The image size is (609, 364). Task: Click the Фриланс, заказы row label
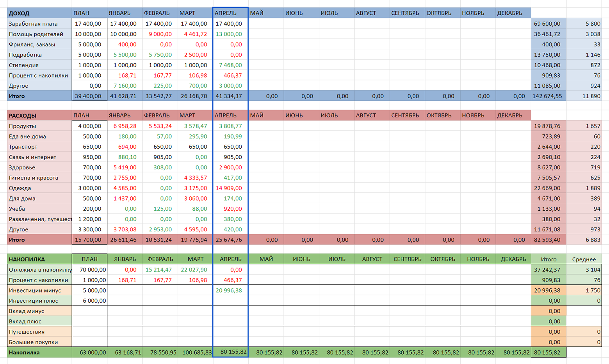tap(39, 44)
